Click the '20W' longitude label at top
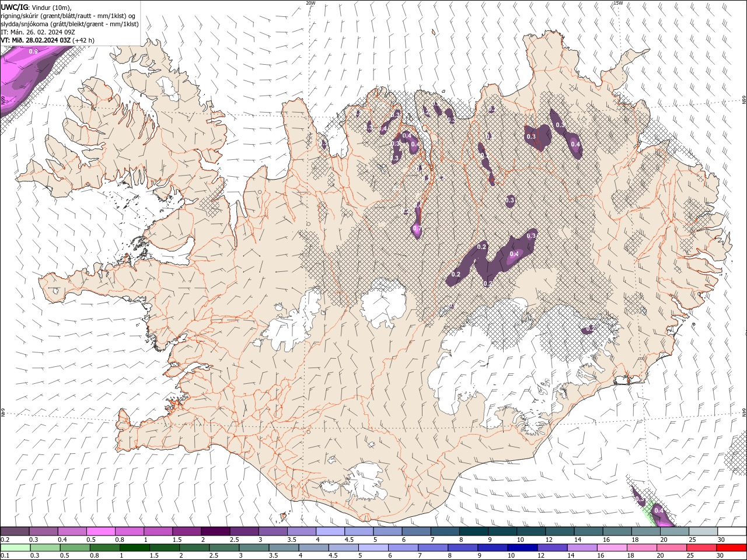The width and height of the screenshot is (747, 560). click(x=310, y=3)
